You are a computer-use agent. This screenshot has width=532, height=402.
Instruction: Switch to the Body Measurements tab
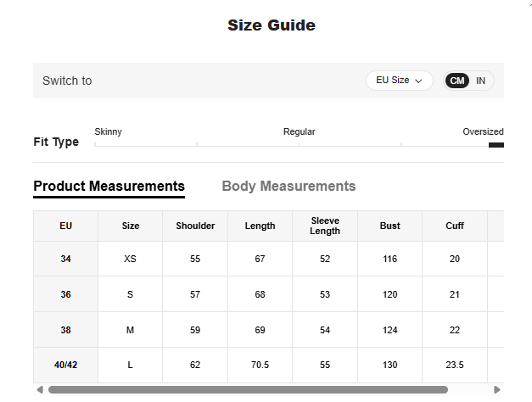pyautogui.click(x=288, y=187)
